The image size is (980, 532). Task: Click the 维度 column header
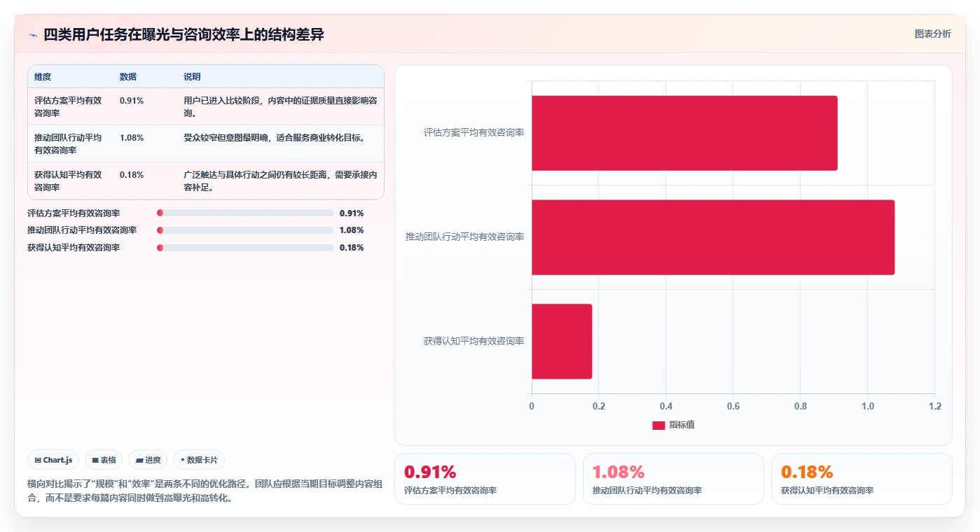[x=43, y=77]
